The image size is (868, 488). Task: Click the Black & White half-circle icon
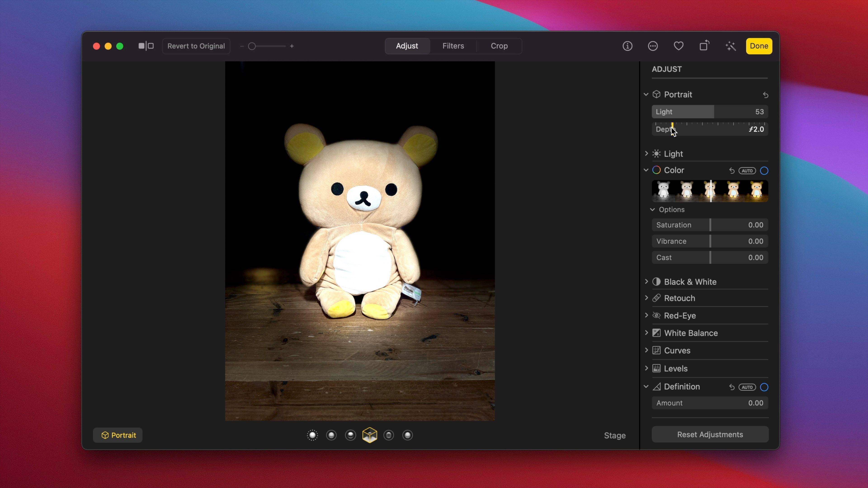pyautogui.click(x=656, y=282)
